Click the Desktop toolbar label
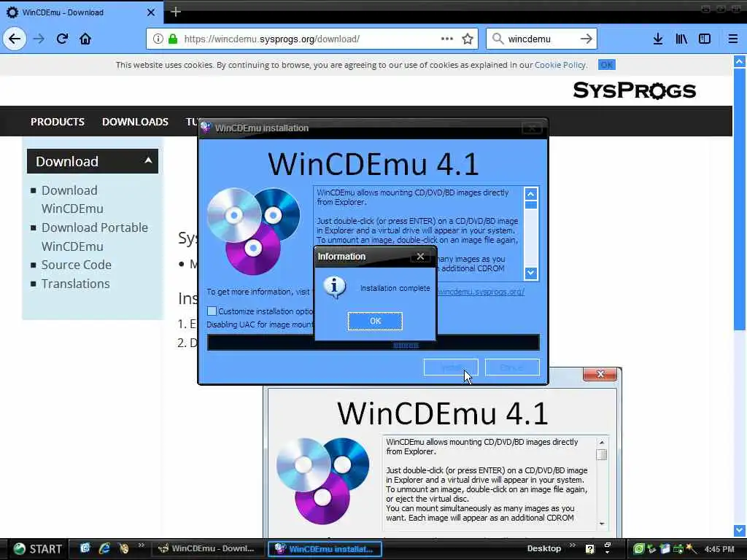 (544, 548)
